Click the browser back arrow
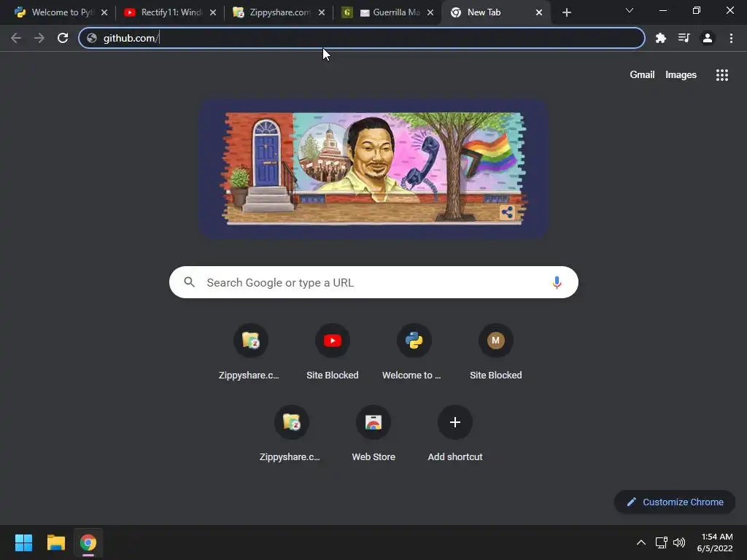This screenshot has height=560, width=747. click(16, 38)
